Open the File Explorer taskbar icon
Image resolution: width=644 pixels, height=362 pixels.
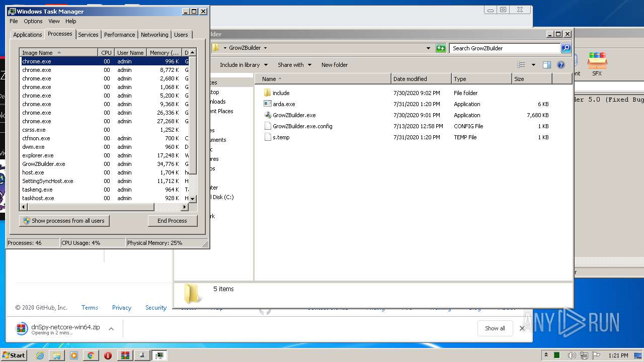57,355
